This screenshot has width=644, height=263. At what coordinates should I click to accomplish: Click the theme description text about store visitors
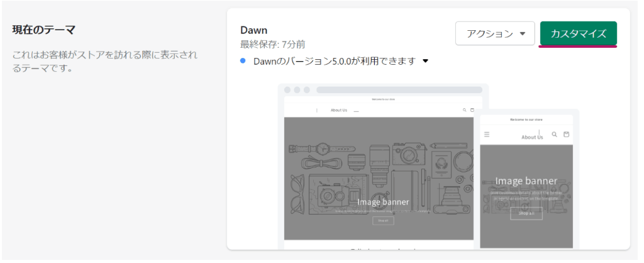(105, 61)
